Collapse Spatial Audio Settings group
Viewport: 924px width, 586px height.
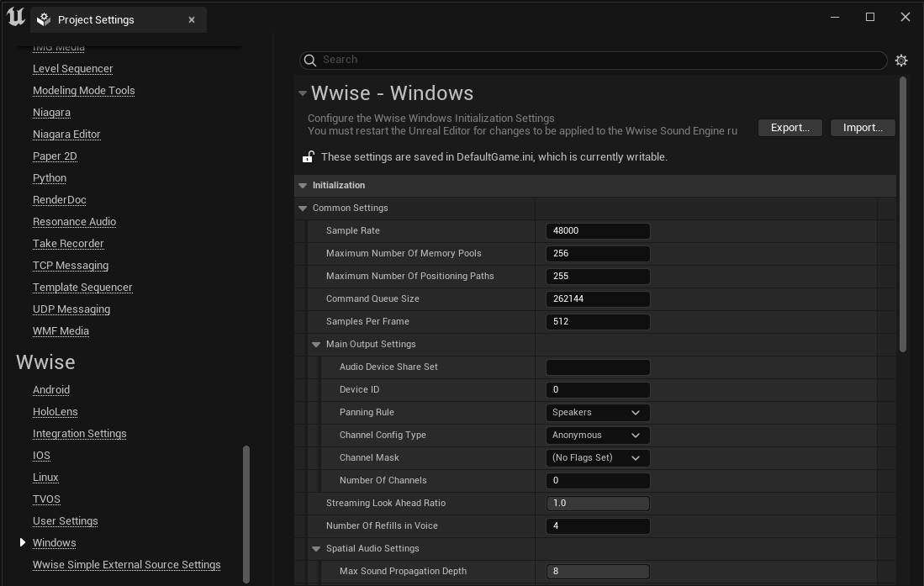(316, 548)
